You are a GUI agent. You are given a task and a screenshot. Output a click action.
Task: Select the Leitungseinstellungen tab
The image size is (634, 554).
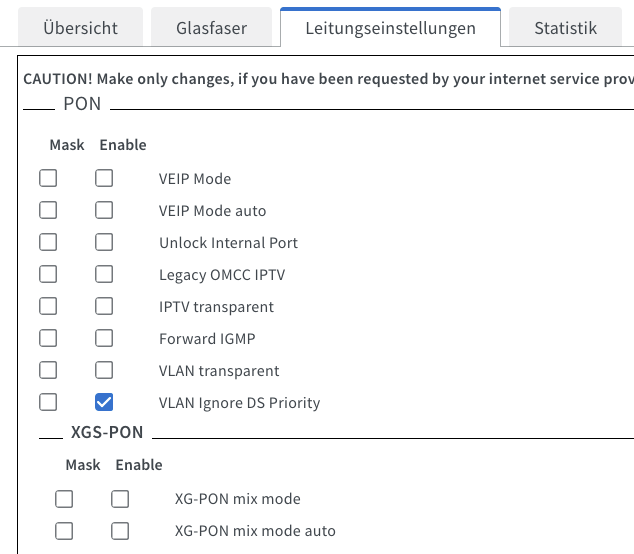[391, 27]
